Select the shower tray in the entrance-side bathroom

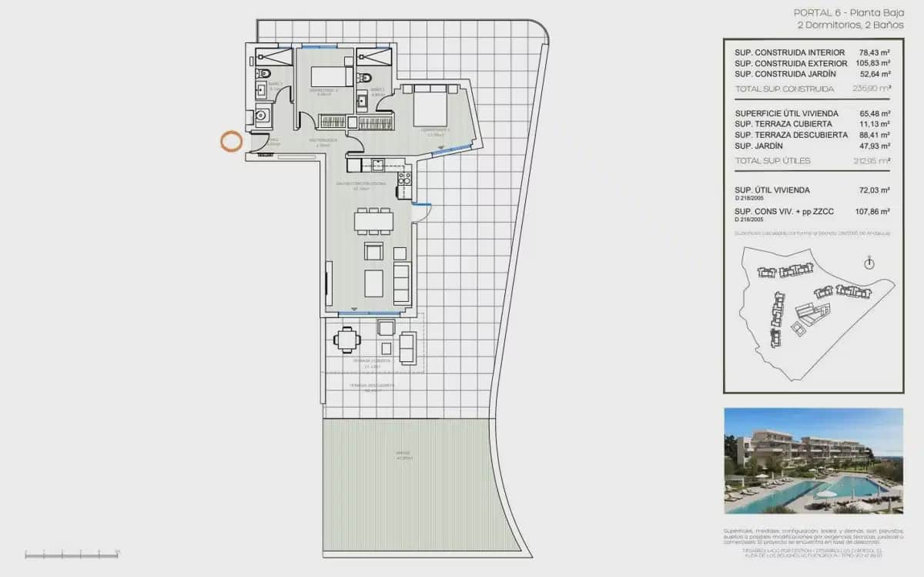coord(273,56)
